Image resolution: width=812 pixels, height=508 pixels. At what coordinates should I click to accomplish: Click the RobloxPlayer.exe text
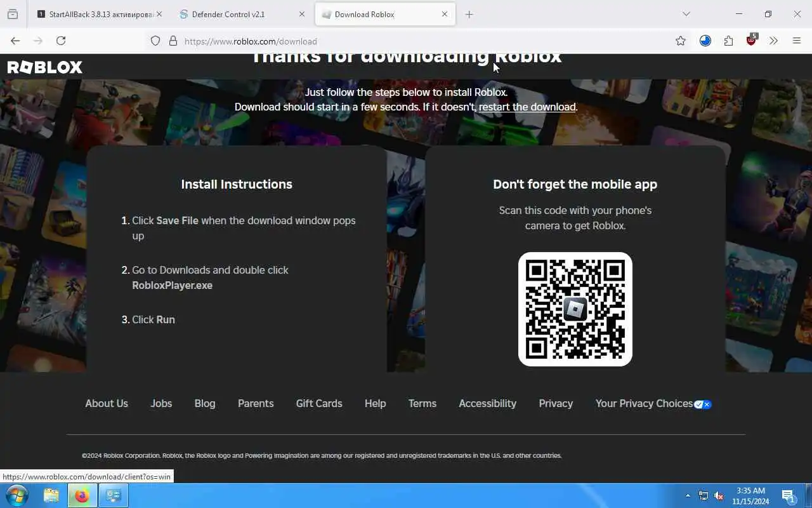[172, 285]
